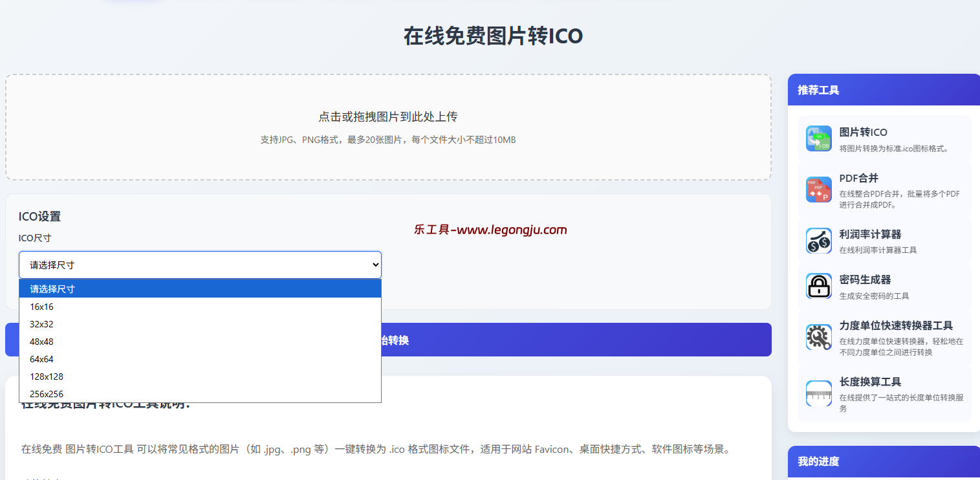
Task: Click the image upload drop area
Action: pos(387,127)
